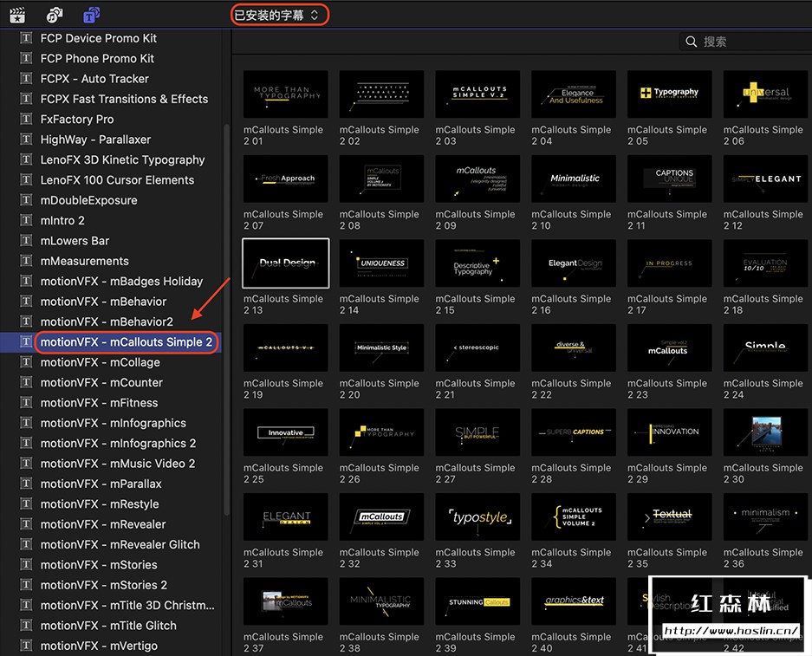Select mCallouts Simple 2 39 Stunning Callouts thumbnail
This screenshot has height=656, width=812.
(x=477, y=601)
